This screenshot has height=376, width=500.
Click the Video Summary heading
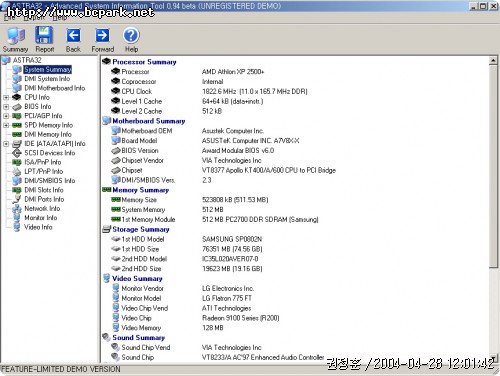tap(137, 278)
